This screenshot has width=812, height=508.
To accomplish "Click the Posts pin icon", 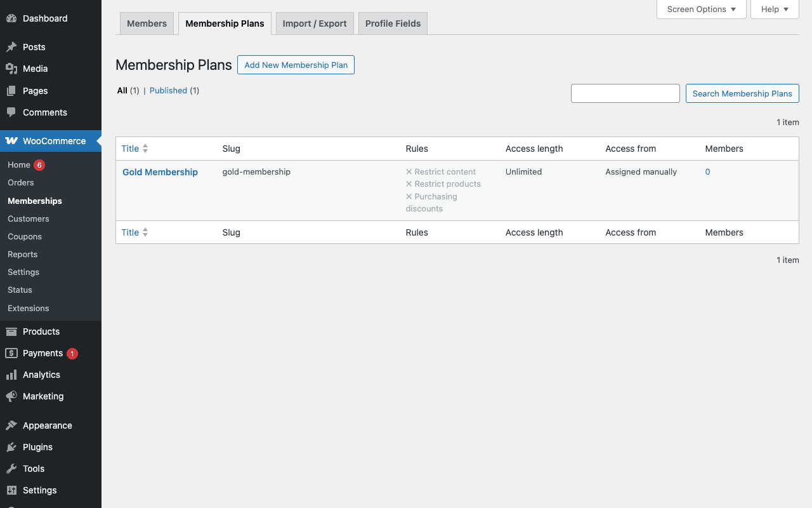I will (11, 47).
